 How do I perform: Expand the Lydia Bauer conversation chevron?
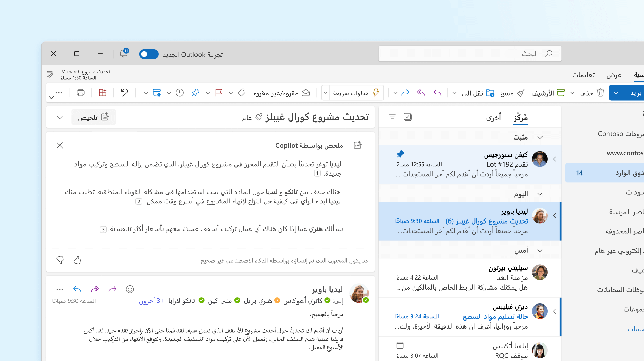[555, 216]
